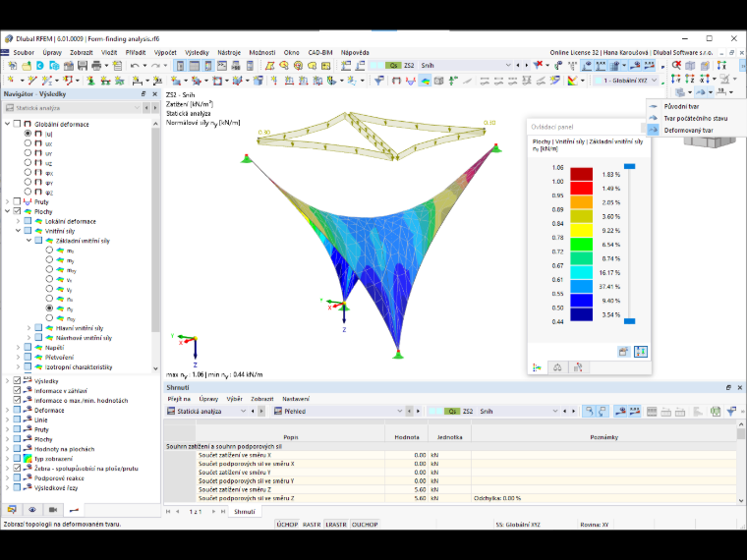Collapse the Základní vnitřní síly node

[x=29, y=241]
